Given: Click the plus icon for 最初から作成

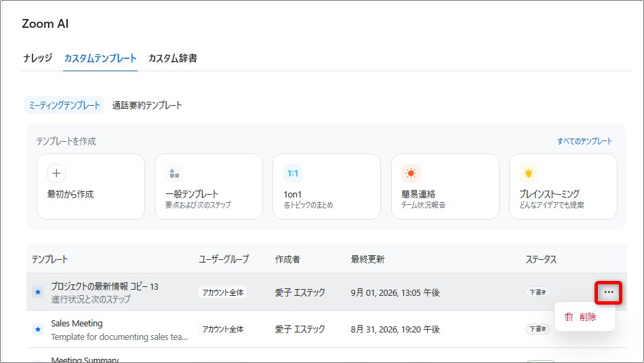Looking at the screenshot, I should [x=57, y=174].
